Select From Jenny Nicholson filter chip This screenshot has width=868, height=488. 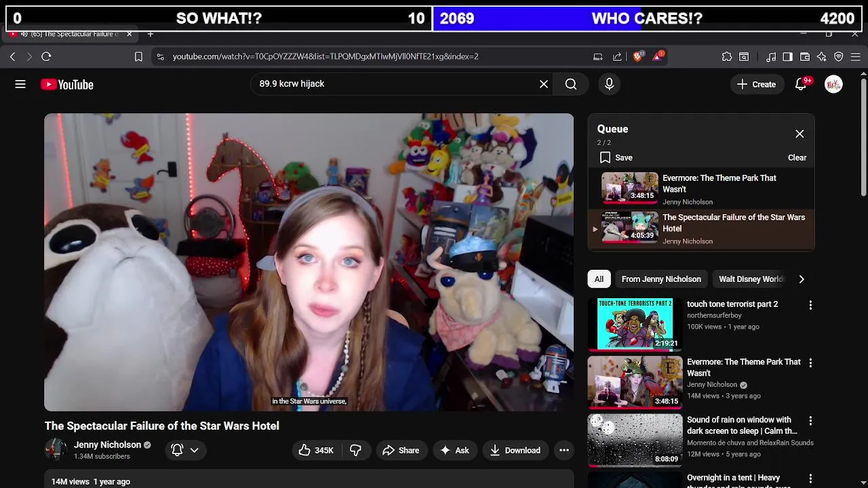pos(661,279)
